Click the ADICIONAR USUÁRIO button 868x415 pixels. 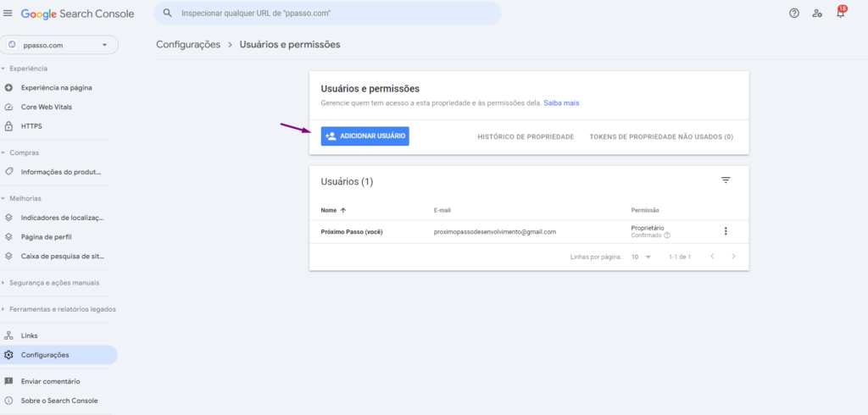click(364, 136)
